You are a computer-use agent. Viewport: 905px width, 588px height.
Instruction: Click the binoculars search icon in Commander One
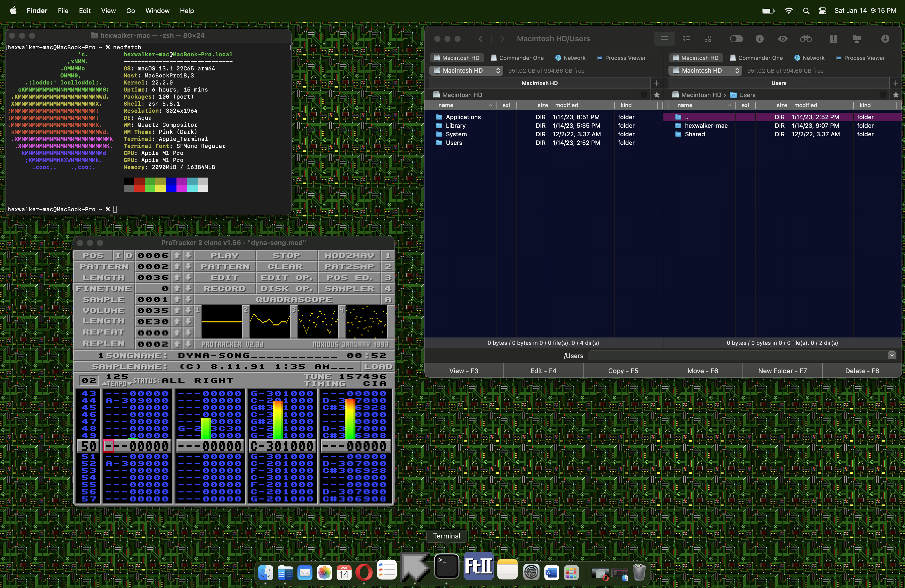click(x=805, y=39)
